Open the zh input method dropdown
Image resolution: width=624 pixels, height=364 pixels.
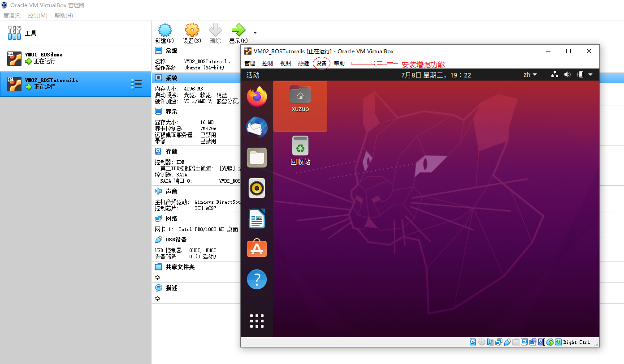click(x=529, y=74)
